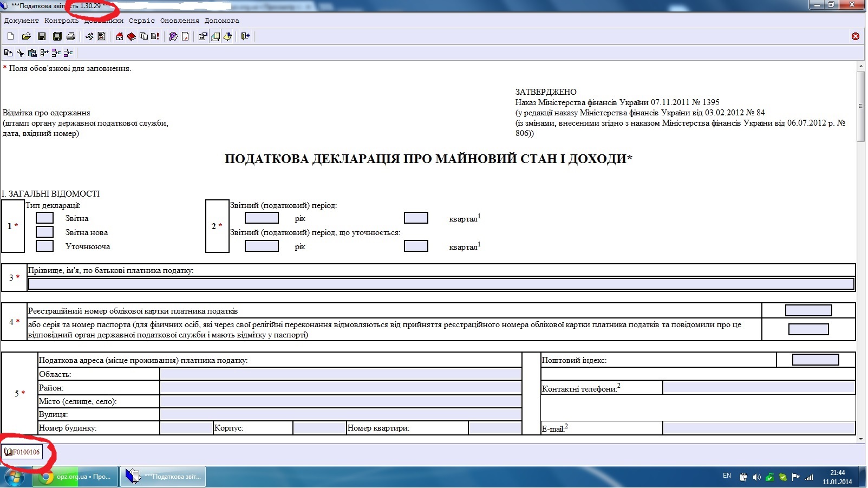Screen dimensions: 868x488
Task: Click the red house toolbar icon
Action: [x=120, y=36]
